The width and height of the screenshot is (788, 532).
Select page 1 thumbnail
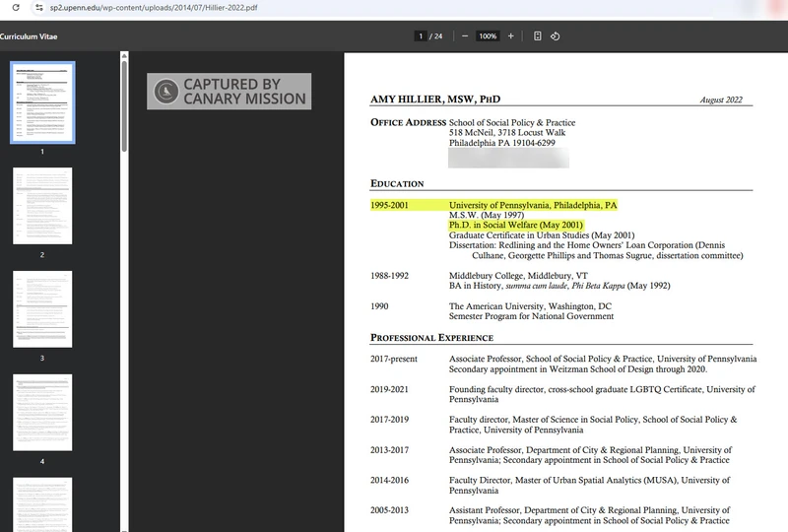(42, 102)
